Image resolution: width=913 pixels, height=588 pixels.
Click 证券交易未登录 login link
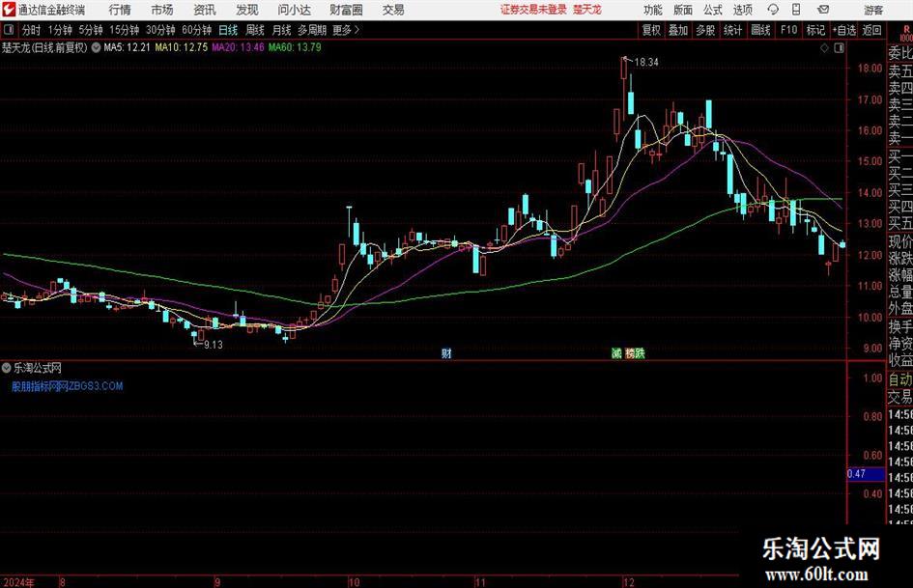pyautogui.click(x=533, y=10)
